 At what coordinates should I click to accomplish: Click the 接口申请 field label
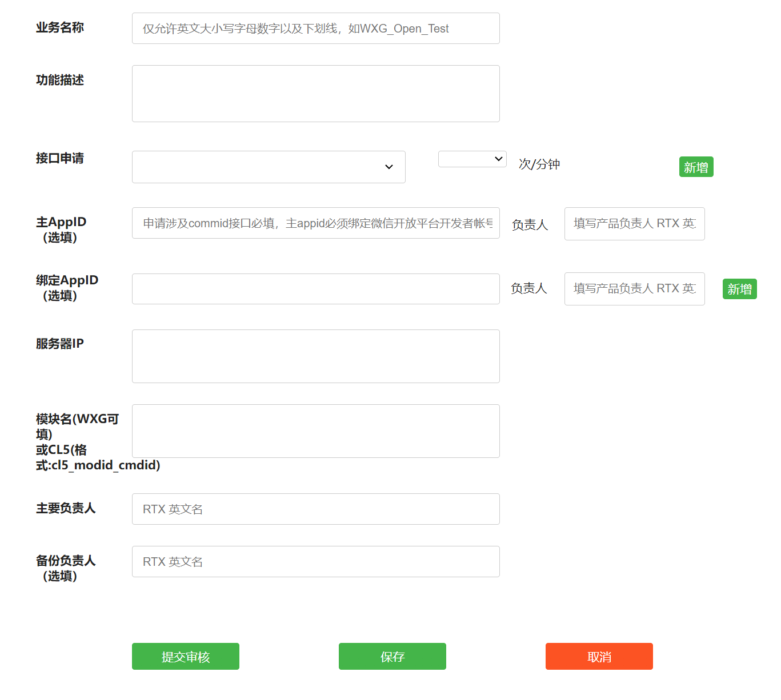(x=59, y=158)
